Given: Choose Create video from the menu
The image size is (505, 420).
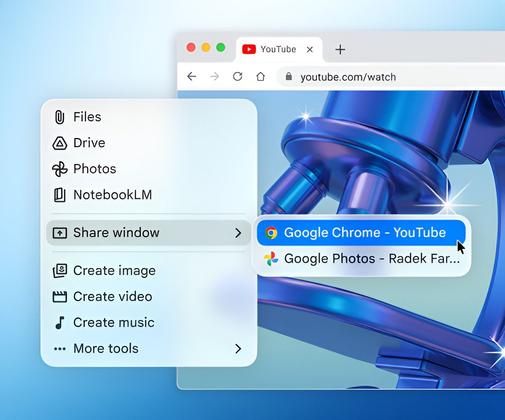Looking at the screenshot, I should click(x=149, y=297).
